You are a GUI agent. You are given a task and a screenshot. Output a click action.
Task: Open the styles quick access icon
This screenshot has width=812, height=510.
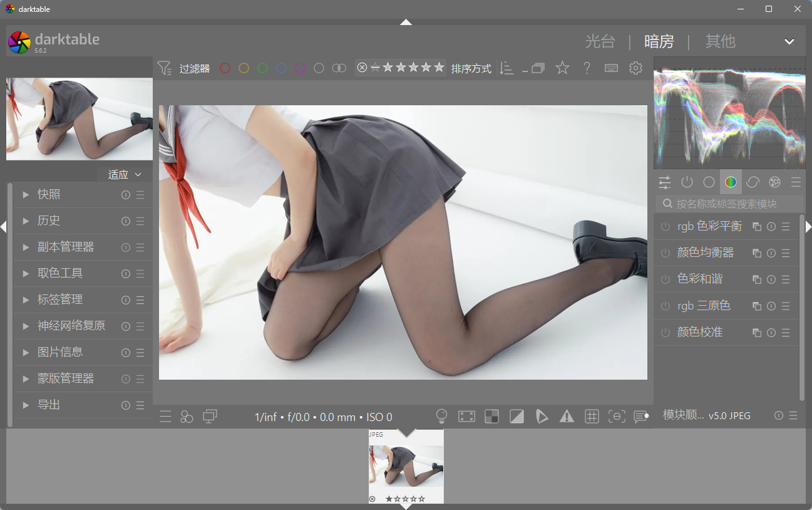(187, 417)
